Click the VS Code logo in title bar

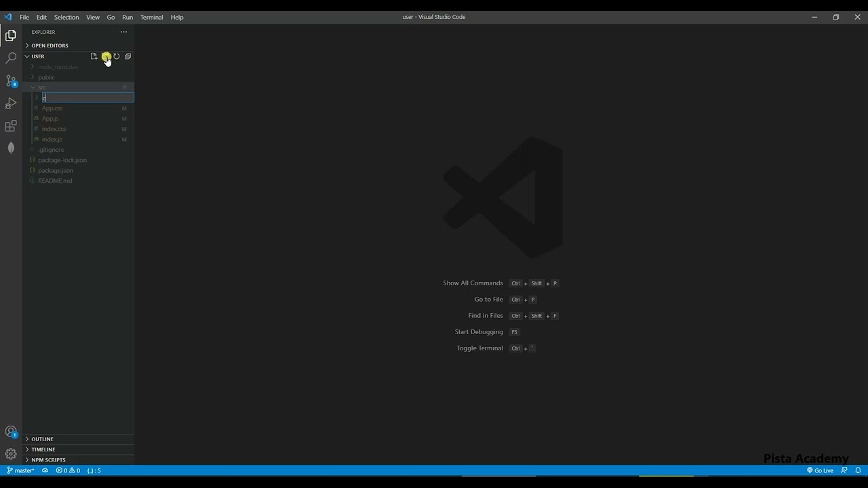pyautogui.click(x=8, y=17)
